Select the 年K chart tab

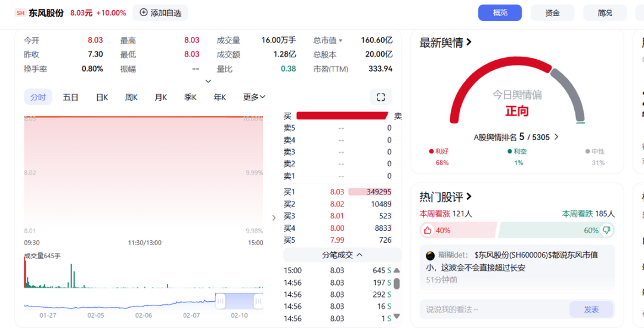point(219,97)
